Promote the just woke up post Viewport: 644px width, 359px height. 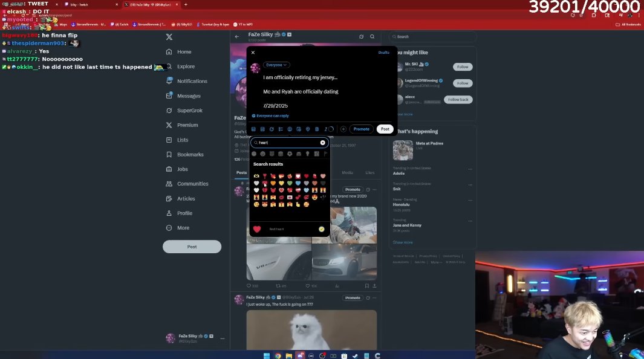(x=353, y=298)
